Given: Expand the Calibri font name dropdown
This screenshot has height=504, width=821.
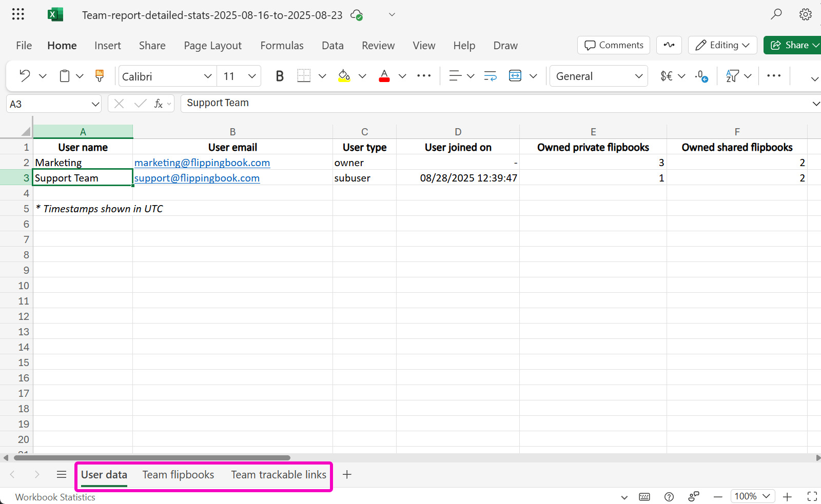Looking at the screenshot, I should pos(207,76).
